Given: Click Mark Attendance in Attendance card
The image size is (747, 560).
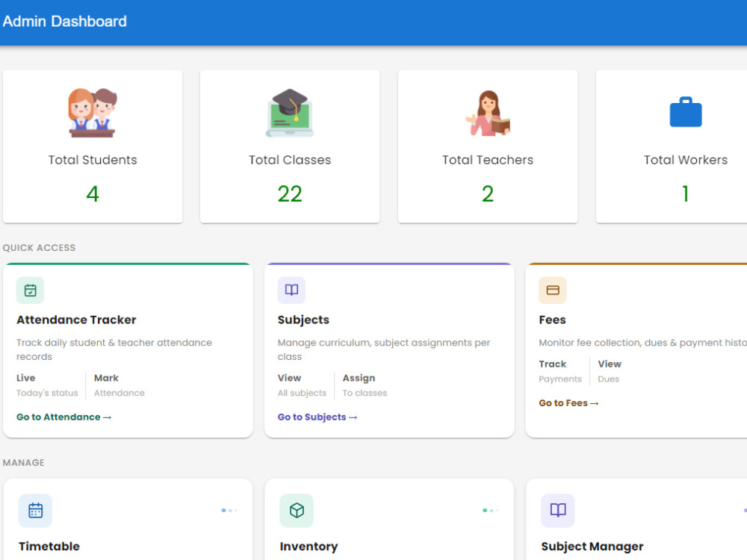Looking at the screenshot, I should (119, 385).
